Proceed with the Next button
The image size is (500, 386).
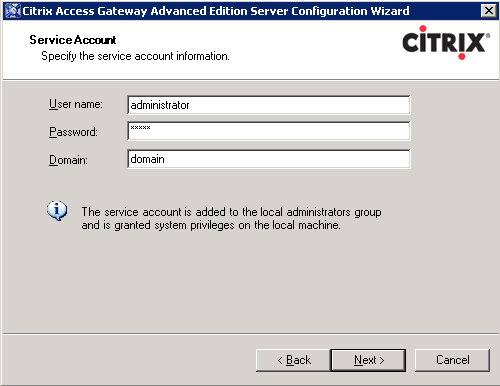(x=369, y=360)
